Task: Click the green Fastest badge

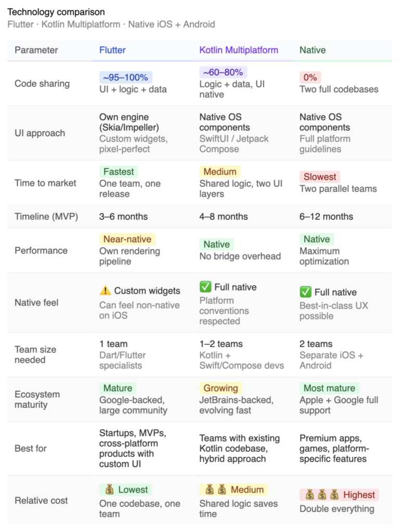Action: (x=119, y=171)
